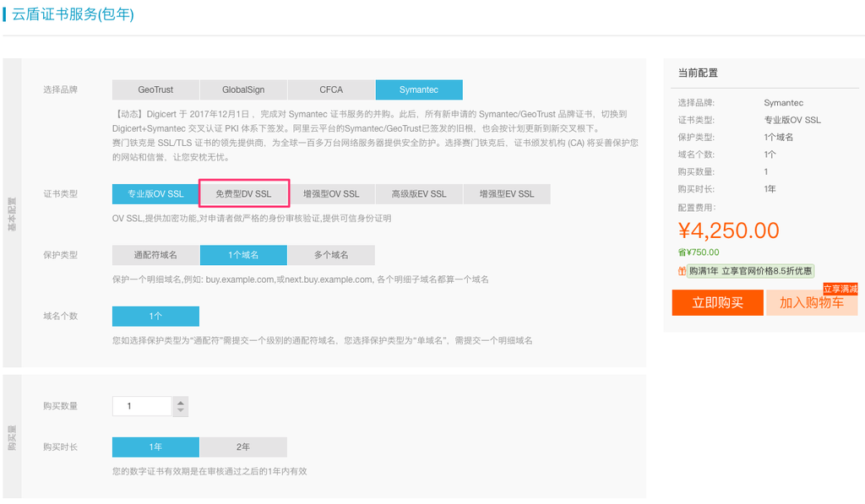Select the 1年 purchase duration

[155, 447]
